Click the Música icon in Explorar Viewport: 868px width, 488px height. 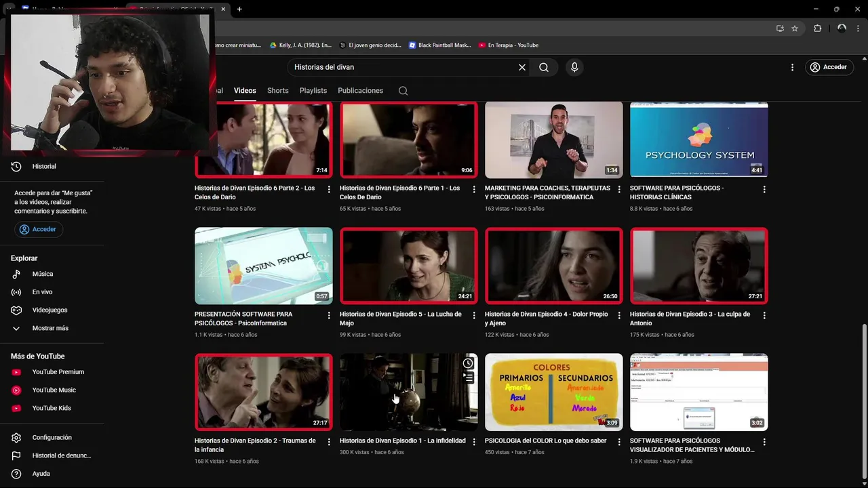click(17, 274)
